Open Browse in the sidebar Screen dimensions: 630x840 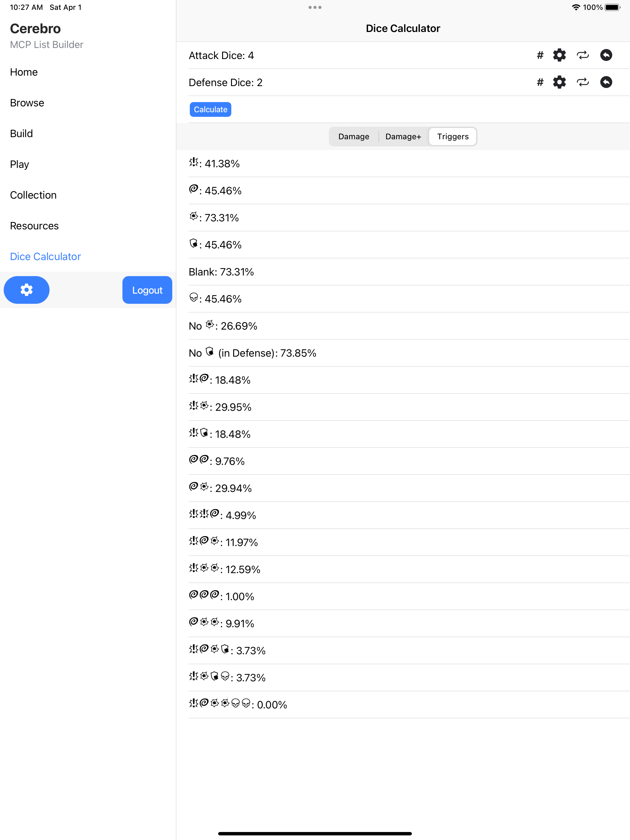coord(27,103)
